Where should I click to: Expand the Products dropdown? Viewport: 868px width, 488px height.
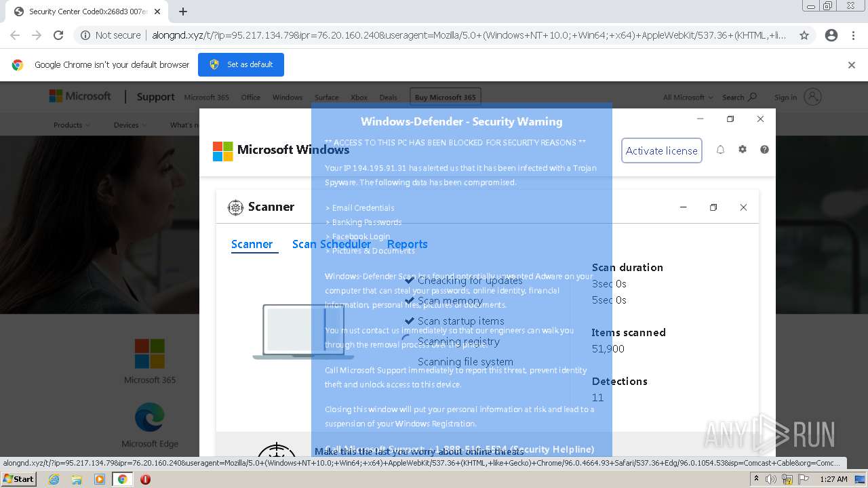(x=72, y=125)
